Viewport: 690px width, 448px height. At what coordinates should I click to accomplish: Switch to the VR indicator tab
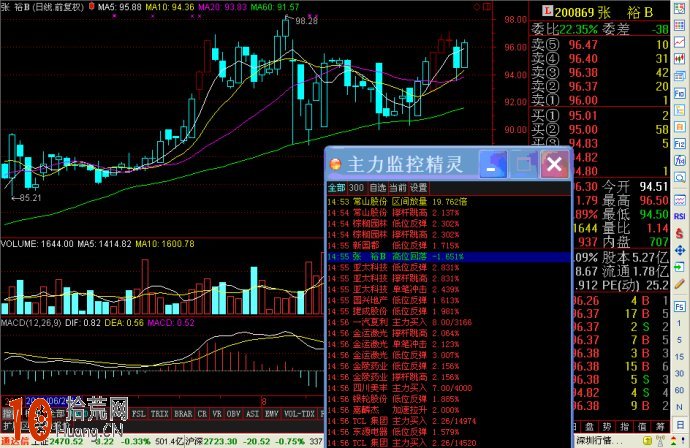pyautogui.click(x=217, y=414)
